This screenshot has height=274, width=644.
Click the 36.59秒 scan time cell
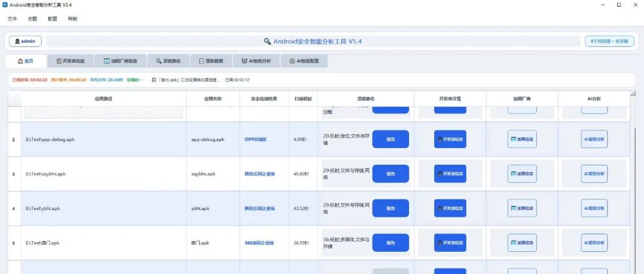[x=303, y=243]
